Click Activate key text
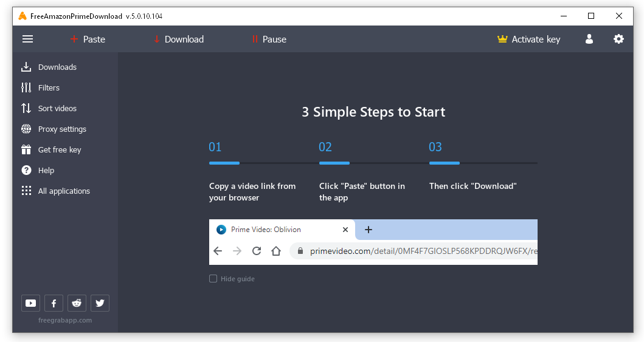This screenshot has height=342, width=644. (x=536, y=39)
